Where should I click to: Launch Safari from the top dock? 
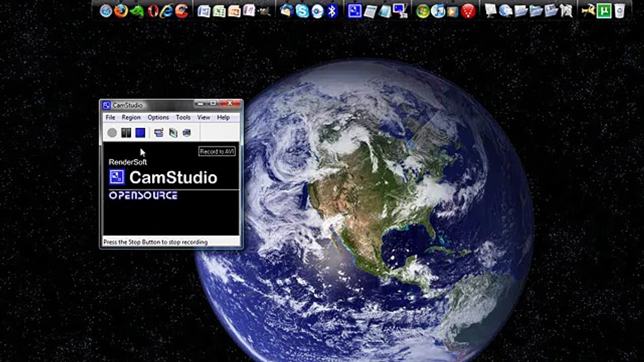[106, 11]
